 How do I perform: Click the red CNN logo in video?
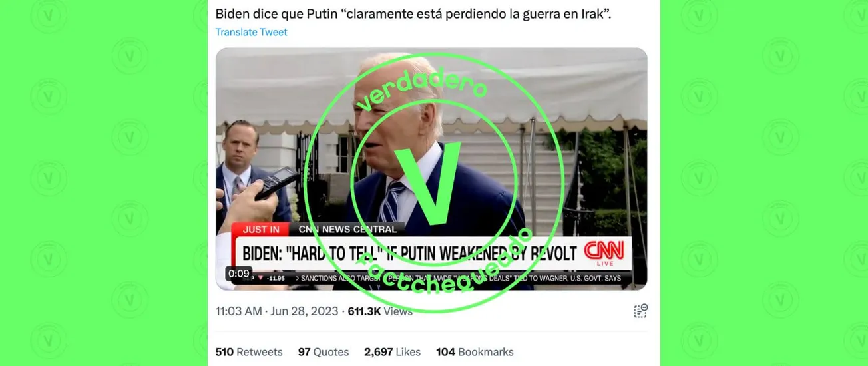click(604, 251)
